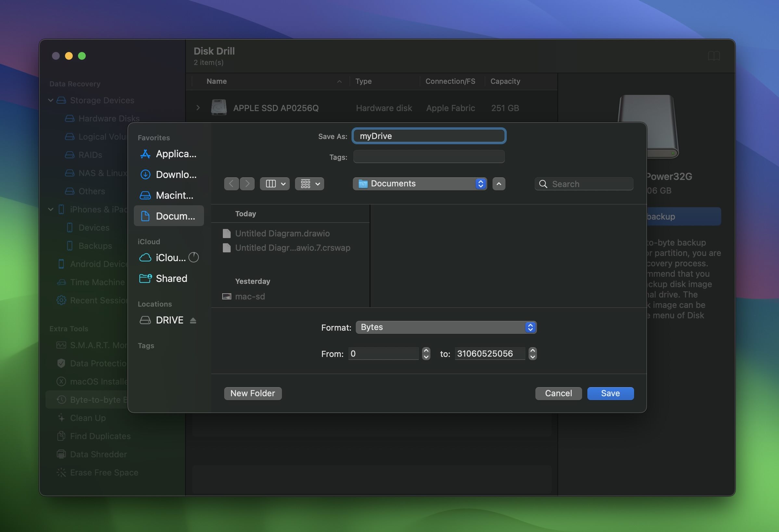Sort by the Connection/FS column header
This screenshot has height=532, width=779.
click(x=450, y=81)
